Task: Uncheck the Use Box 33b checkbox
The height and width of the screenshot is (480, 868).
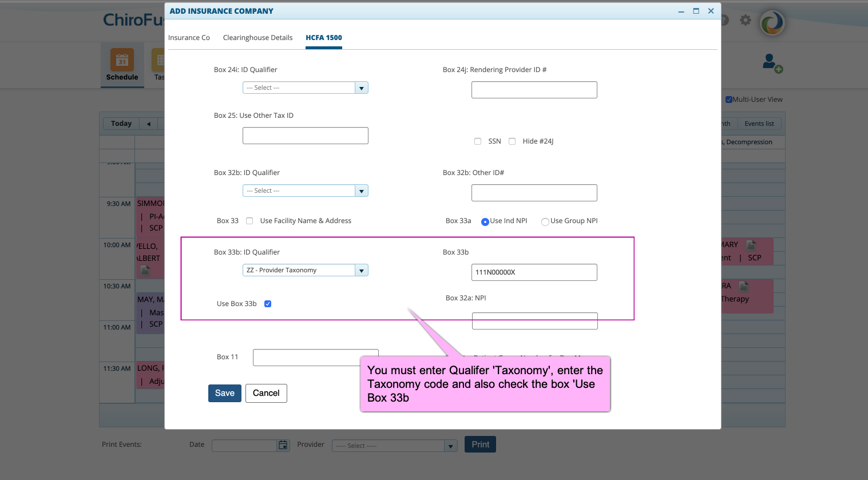Action: click(267, 304)
